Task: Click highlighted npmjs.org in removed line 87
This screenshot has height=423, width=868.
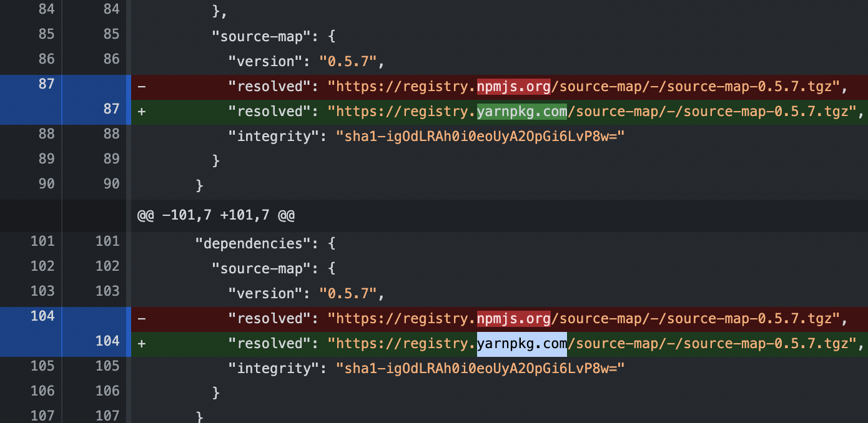Action: (514, 87)
